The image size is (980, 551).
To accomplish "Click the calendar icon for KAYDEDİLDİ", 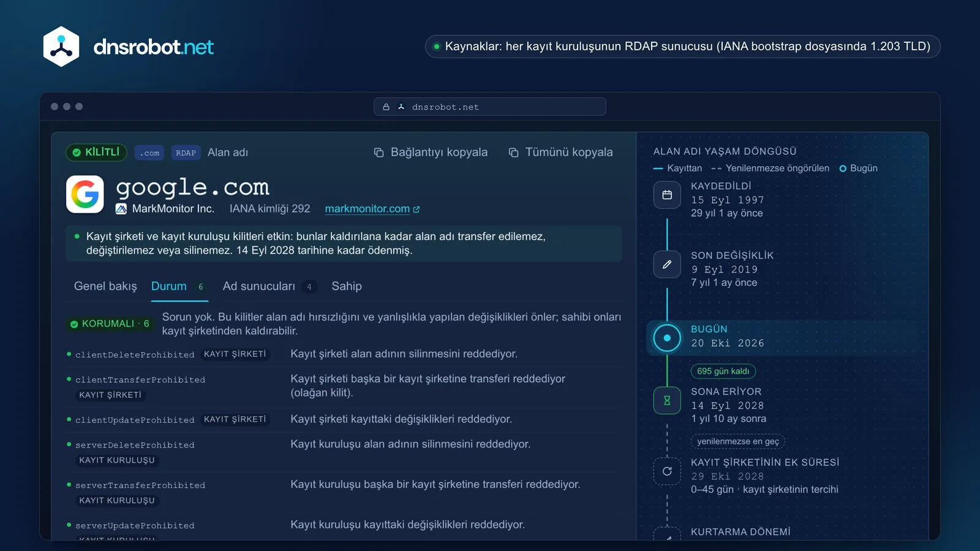I will click(667, 195).
